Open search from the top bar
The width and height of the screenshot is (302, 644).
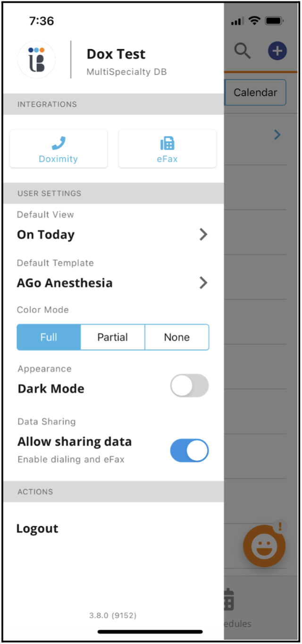pos(242,51)
